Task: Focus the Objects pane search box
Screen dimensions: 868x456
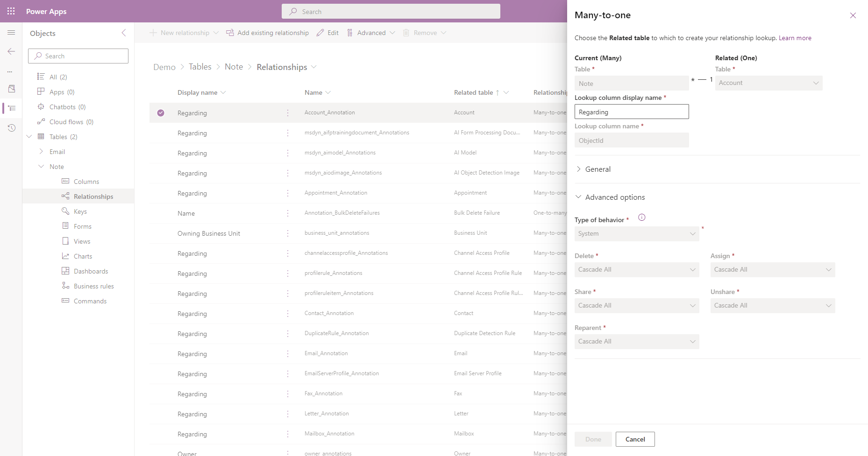Action: [x=78, y=56]
